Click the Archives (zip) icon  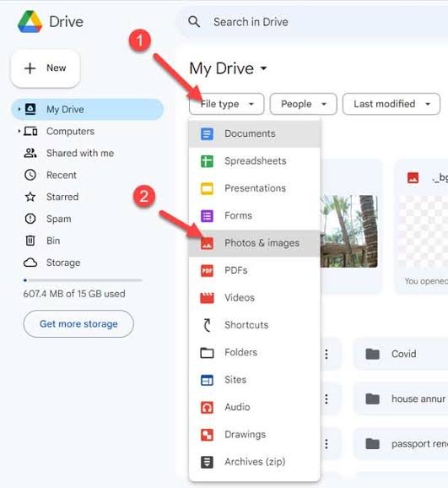tap(207, 462)
